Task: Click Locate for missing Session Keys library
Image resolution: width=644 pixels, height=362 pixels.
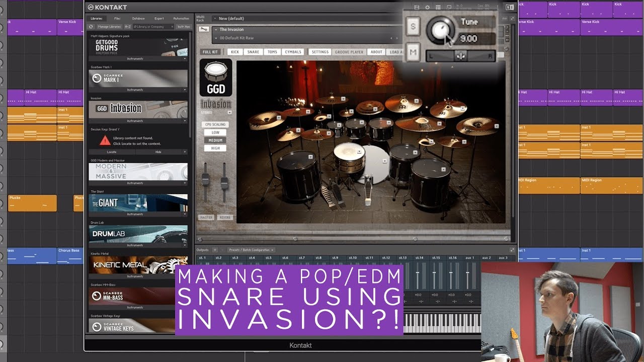Action: point(112,152)
